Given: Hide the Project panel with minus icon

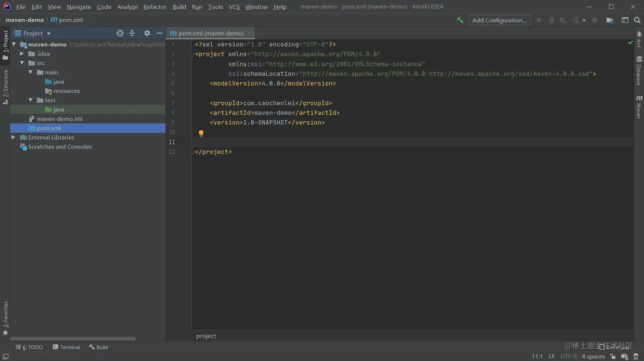Looking at the screenshot, I should (159, 33).
